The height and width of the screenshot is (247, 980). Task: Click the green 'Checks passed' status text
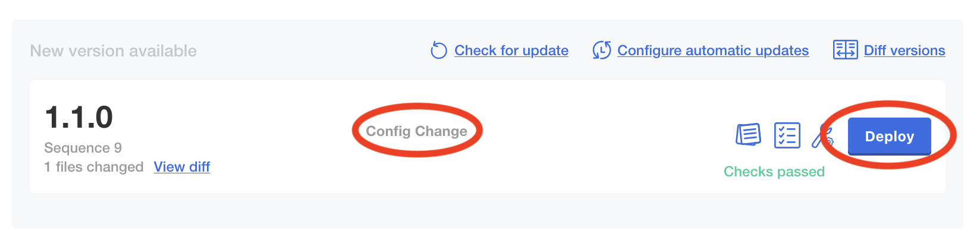(x=774, y=172)
